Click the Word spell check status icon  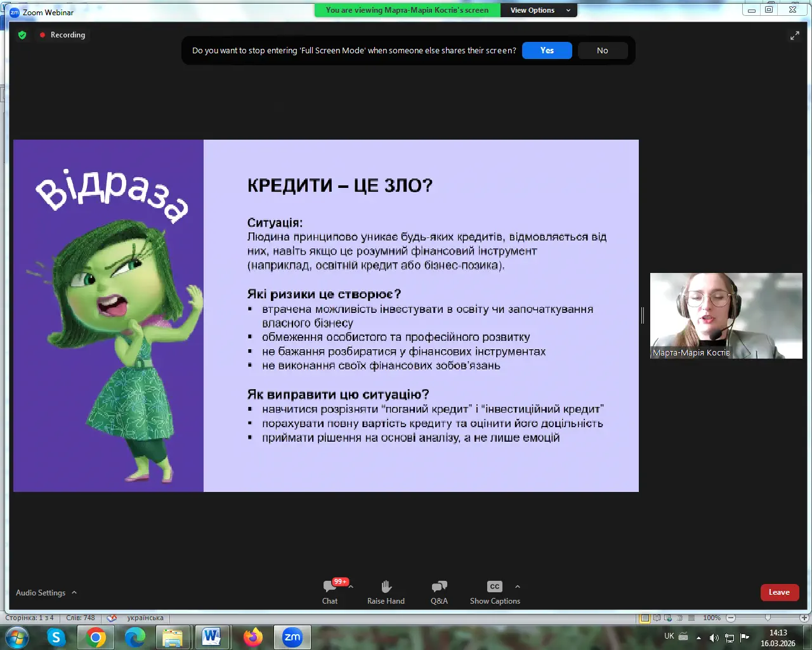(112, 618)
